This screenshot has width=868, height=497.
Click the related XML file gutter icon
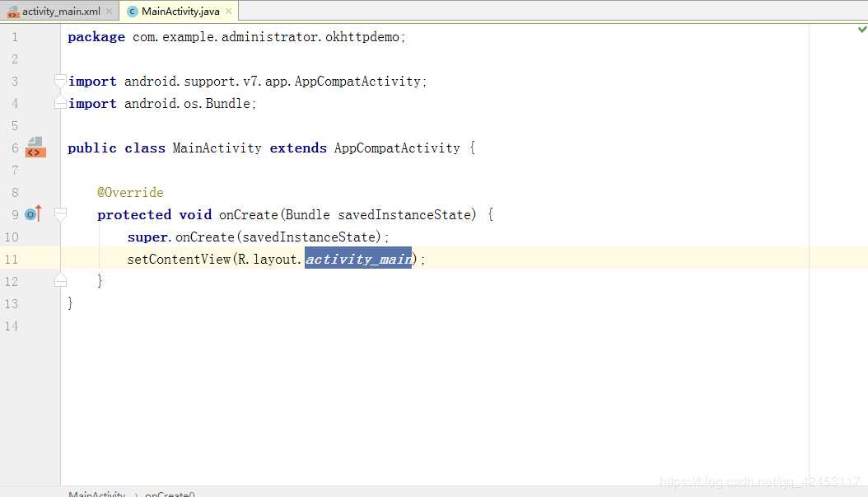pyautogui.click(x=35, y=148)
